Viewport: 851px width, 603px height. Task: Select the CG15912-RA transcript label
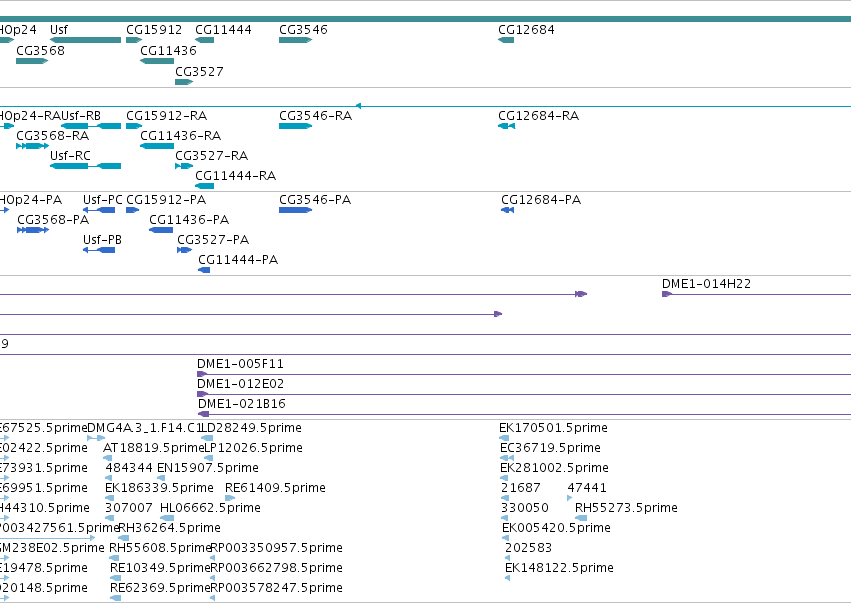[x=167, y=116]
